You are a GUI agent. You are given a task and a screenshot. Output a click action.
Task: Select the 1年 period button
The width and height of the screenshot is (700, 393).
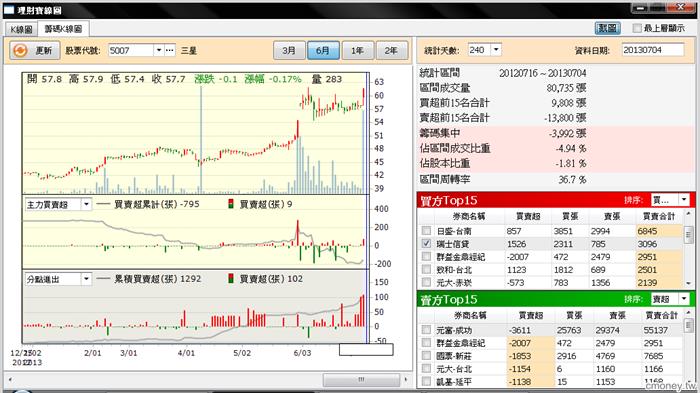point(357,50)
